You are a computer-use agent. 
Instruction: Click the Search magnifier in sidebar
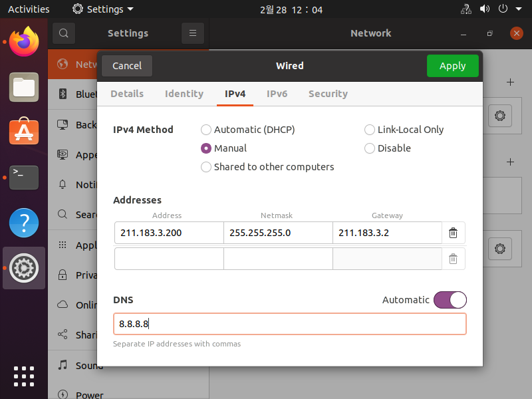[63, 214]
